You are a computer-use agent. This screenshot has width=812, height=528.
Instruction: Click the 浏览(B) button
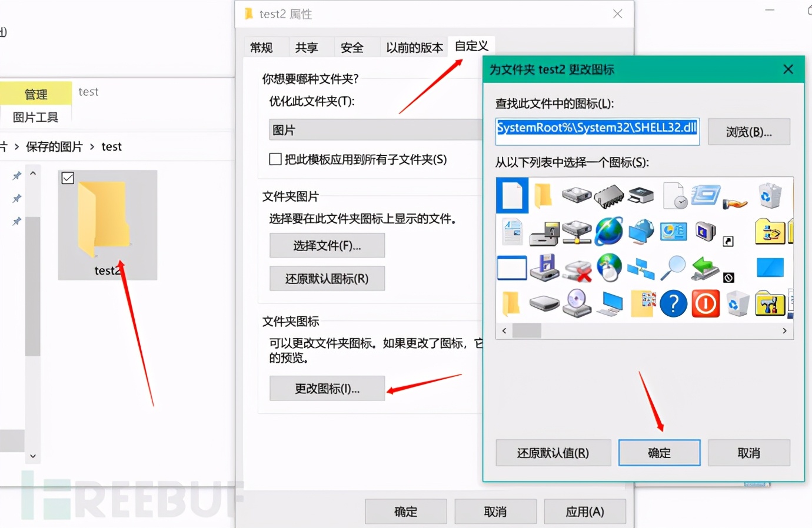click(x=748, y=132)
